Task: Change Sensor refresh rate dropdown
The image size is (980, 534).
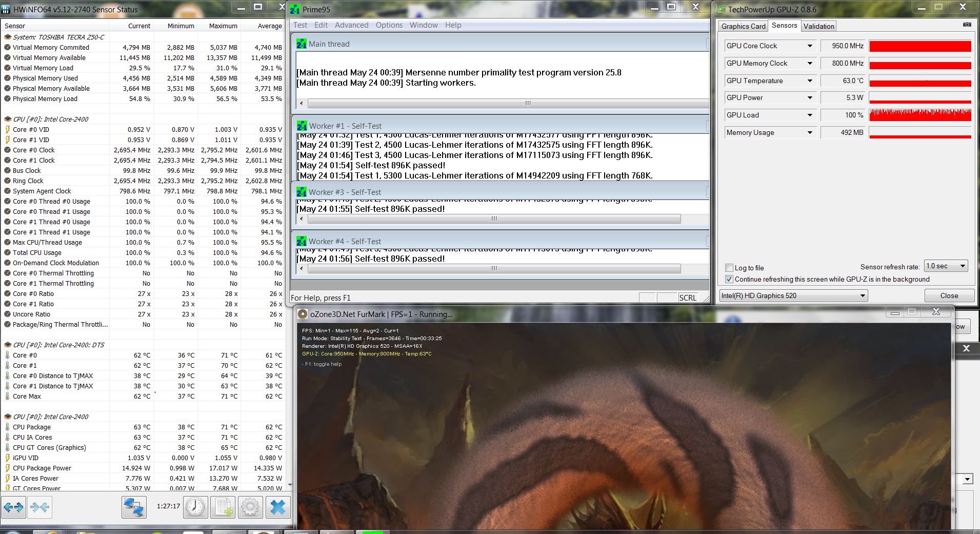Action: pyautogui.click(x=946, y=266)
